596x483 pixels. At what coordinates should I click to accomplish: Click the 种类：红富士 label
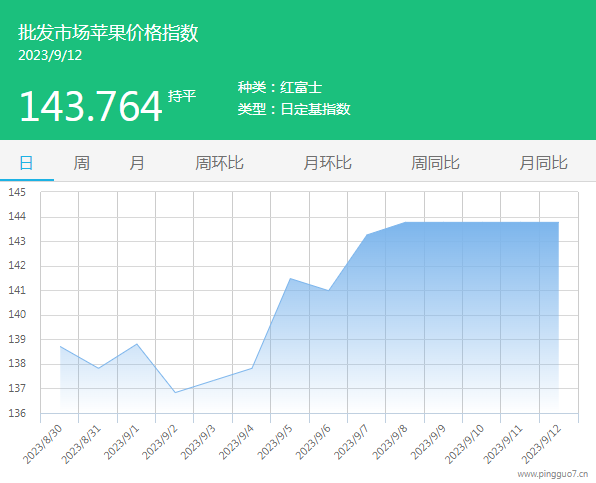(x=280, y=87)
